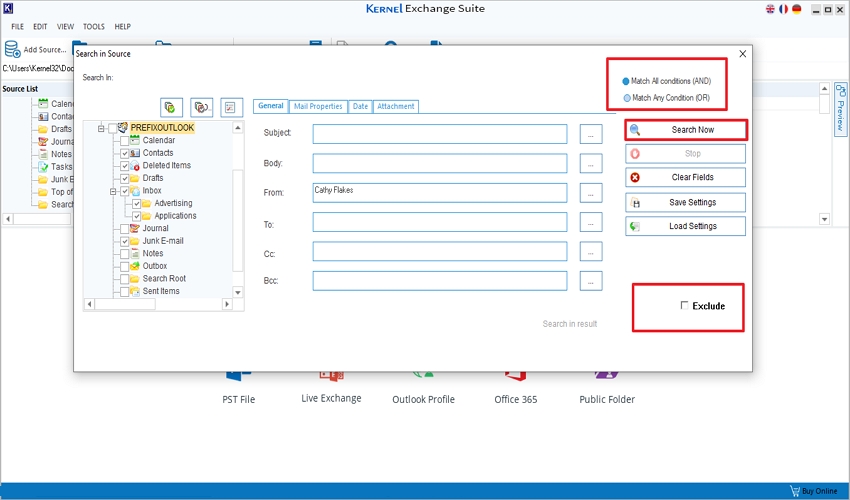
Task: Click Calendar icon in Source List
Action: click(43, 104)
